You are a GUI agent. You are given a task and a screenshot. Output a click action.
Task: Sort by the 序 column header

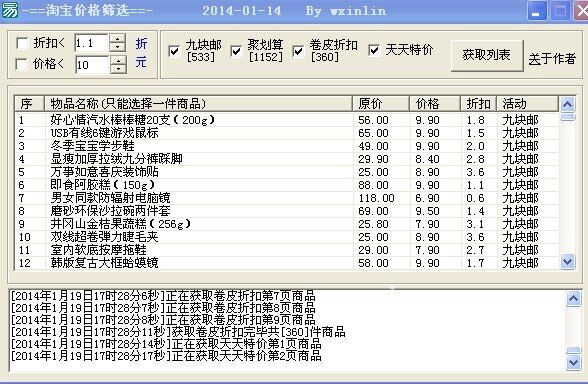pos(29,104)
